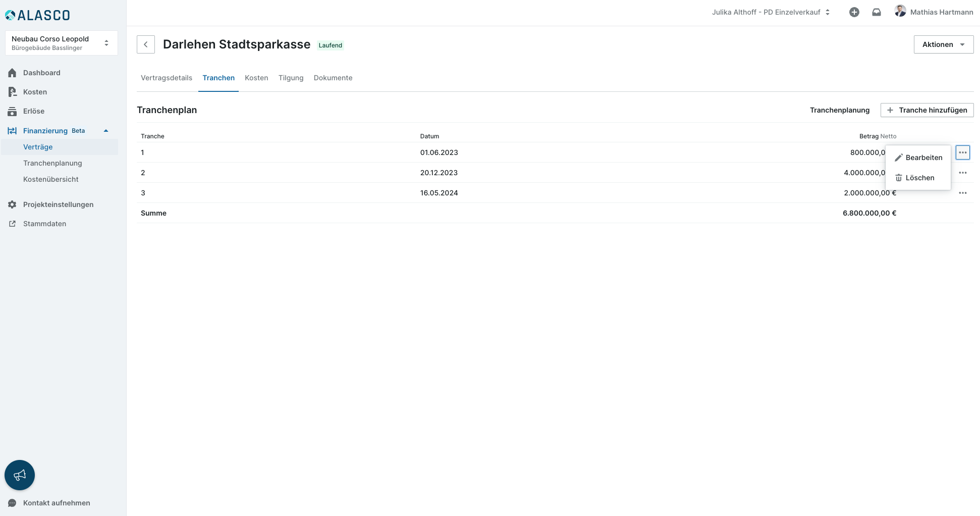Viewport: 980px width, 516px height.
Task: Open the project selector Neubau Corso Leopold
Action: tap(61, 43)
